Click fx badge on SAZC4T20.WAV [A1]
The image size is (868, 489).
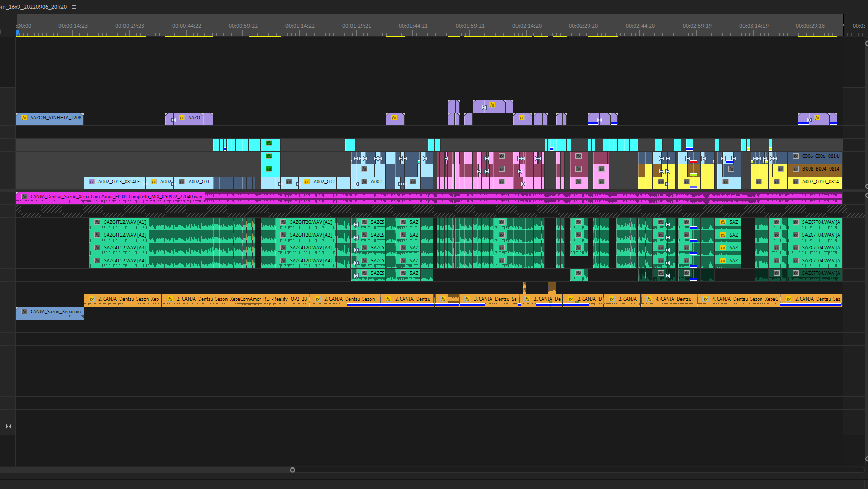(x=283, y=222)
